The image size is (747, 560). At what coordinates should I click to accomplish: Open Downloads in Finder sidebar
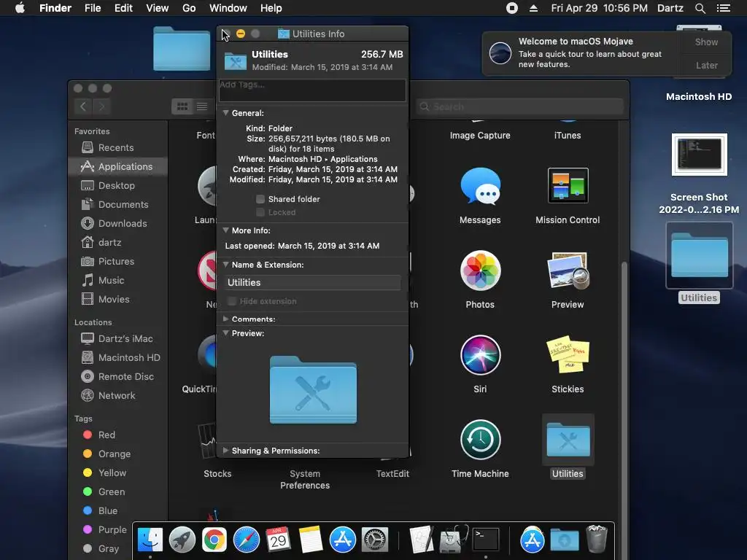pos(116,223)
